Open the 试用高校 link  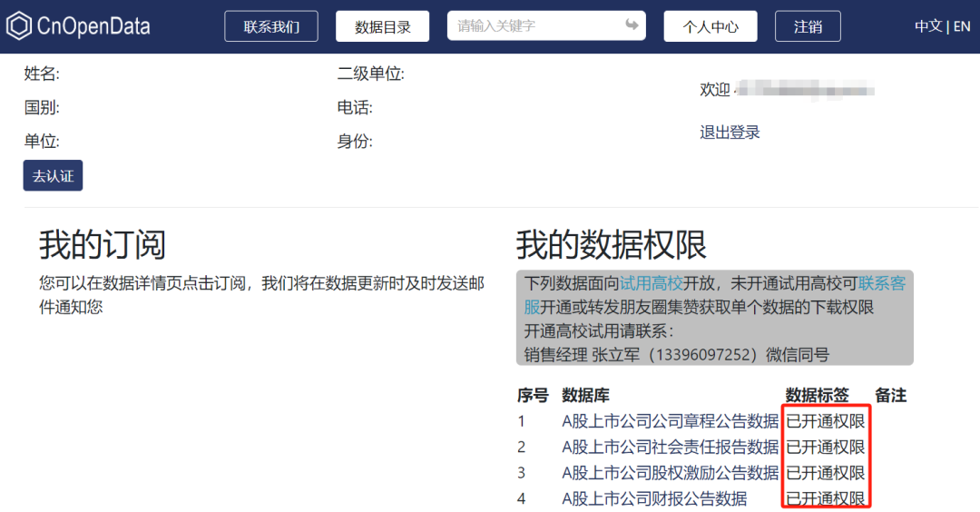click(651, 284)
